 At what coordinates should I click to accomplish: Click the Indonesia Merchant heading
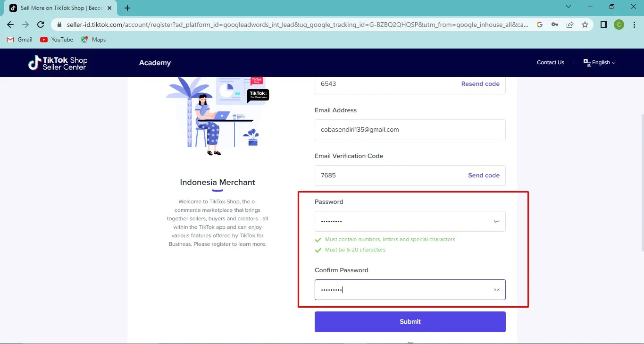pyautogui.click(x=217, y=182)
